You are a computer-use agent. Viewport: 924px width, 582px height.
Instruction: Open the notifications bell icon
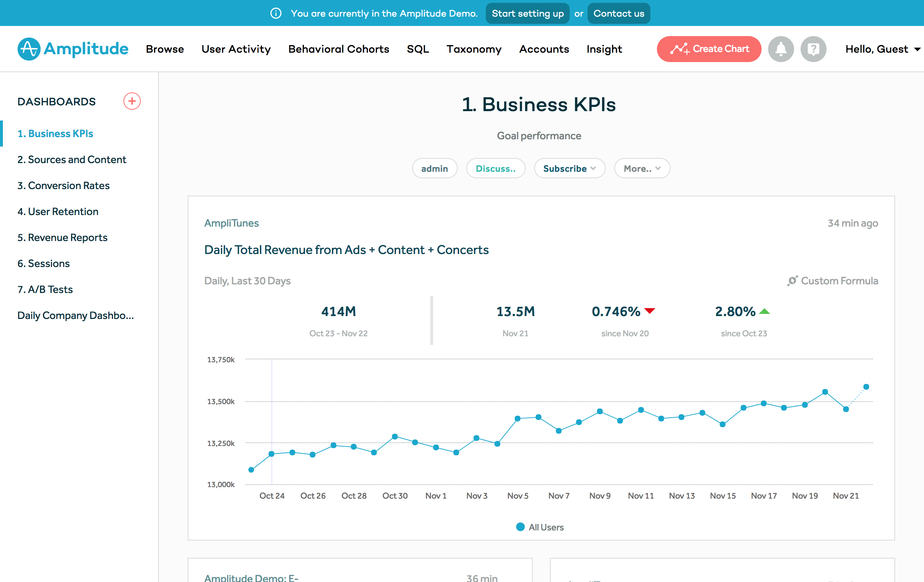pos(781,49)
